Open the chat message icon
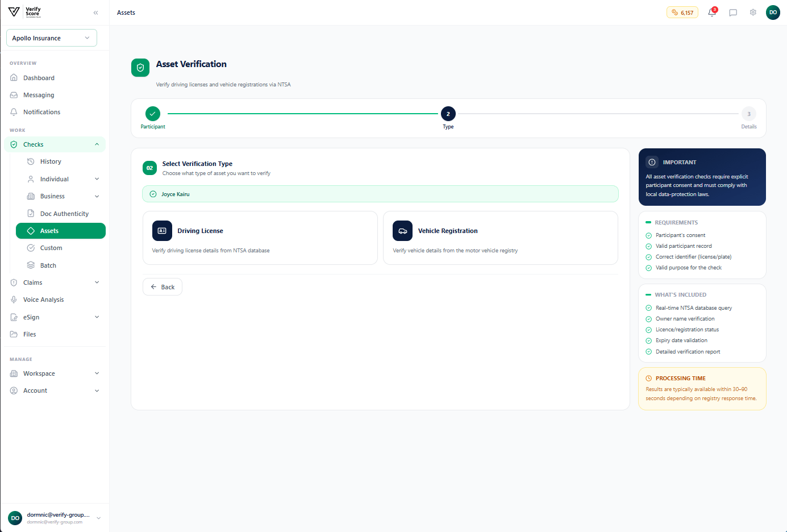The image size is (787, 532). pos(733,13)
